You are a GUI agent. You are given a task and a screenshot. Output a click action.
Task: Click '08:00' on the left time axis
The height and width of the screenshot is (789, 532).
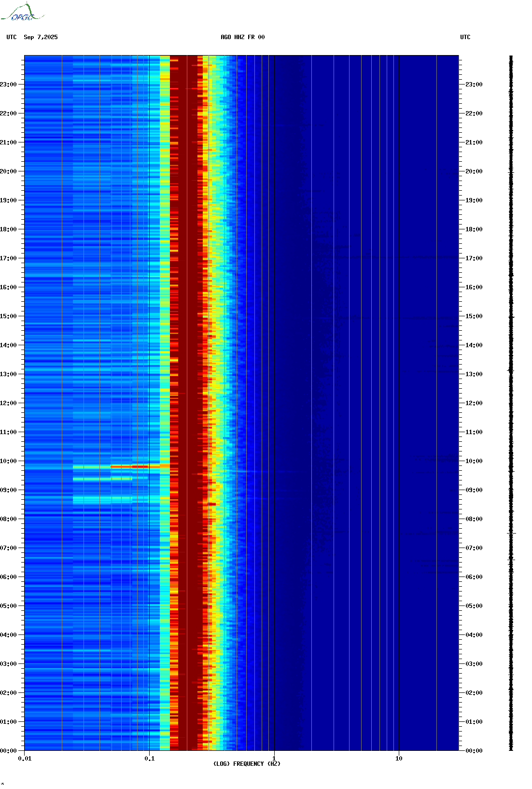[8, 519]
